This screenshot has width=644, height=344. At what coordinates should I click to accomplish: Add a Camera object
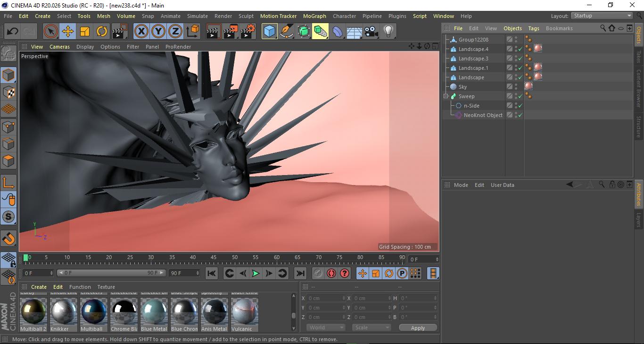[372, 32]
